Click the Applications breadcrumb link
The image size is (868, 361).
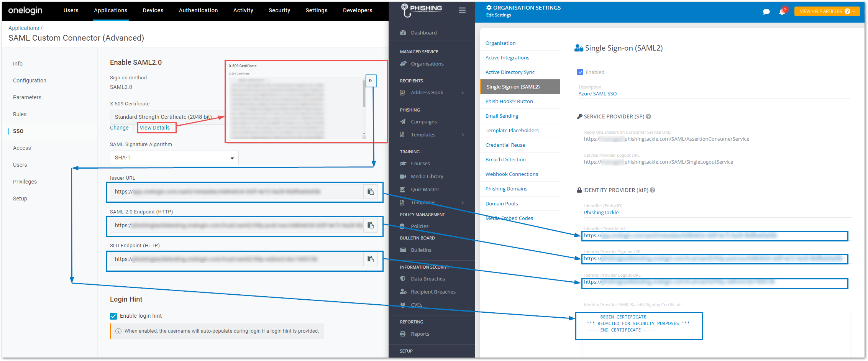coord(24,28)
